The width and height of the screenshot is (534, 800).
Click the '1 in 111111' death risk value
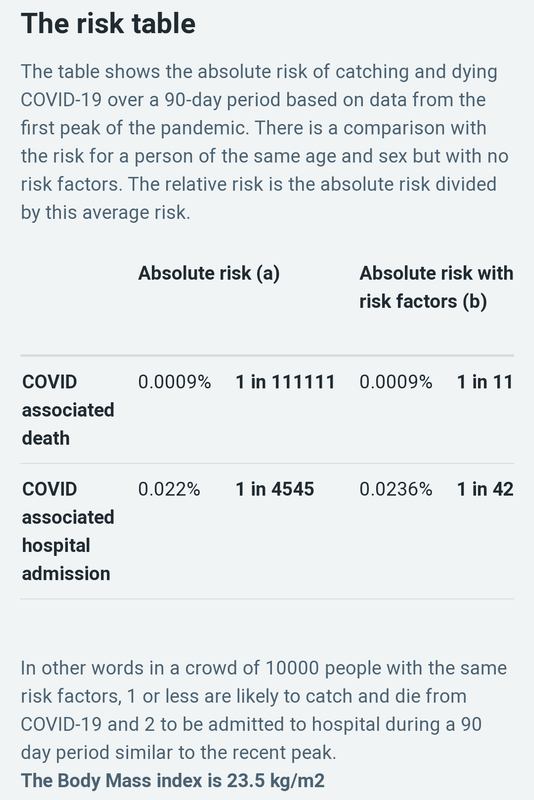tap(285, 382)
